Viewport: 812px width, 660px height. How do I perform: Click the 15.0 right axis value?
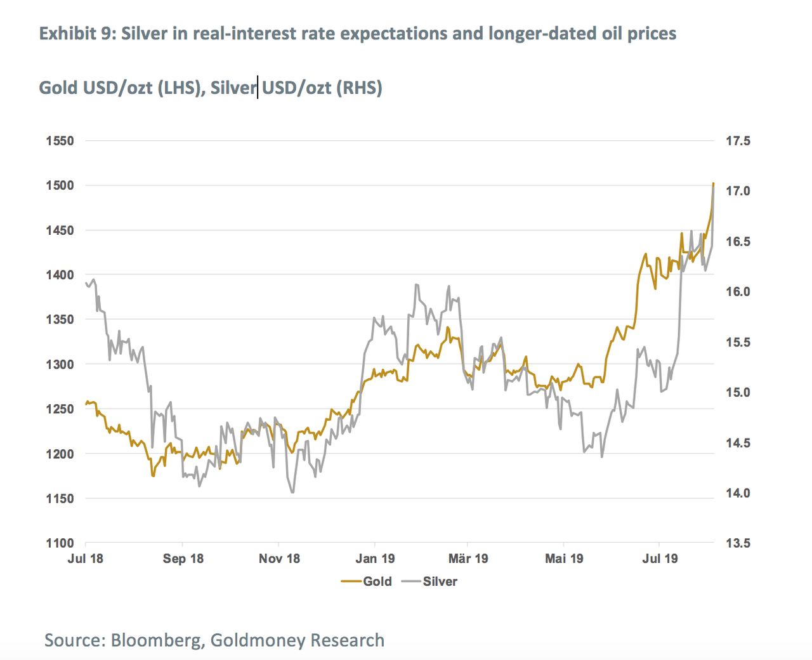click(x=738, y=392)
